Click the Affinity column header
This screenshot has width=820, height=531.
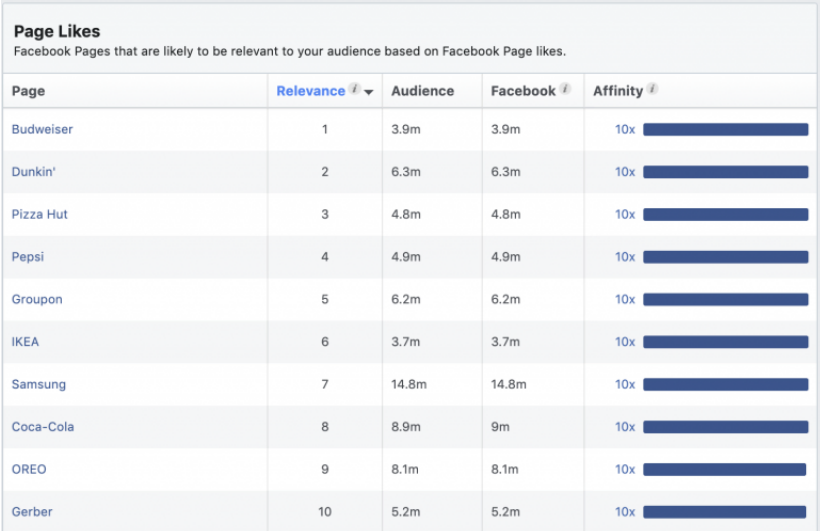618,91
